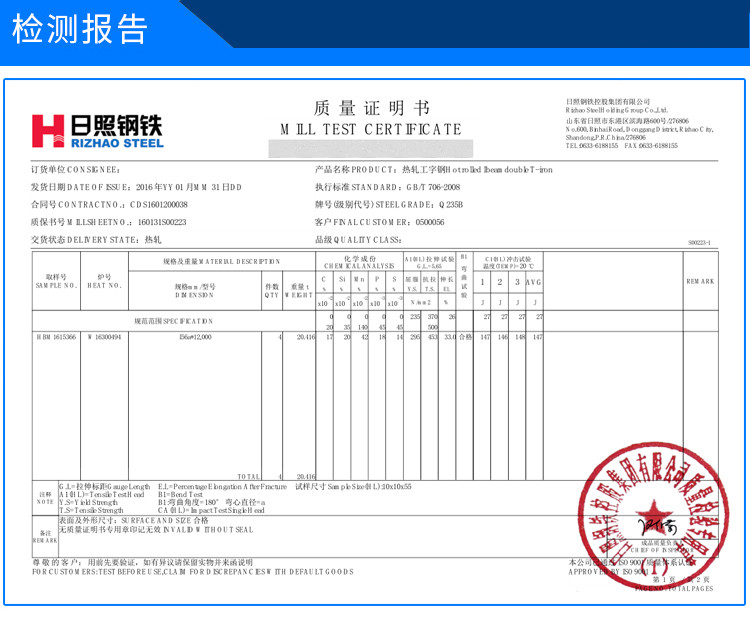Screen dimensions: 750x618
Task: Select the heat number W16300494 cell
Action: tap(104, 338)
